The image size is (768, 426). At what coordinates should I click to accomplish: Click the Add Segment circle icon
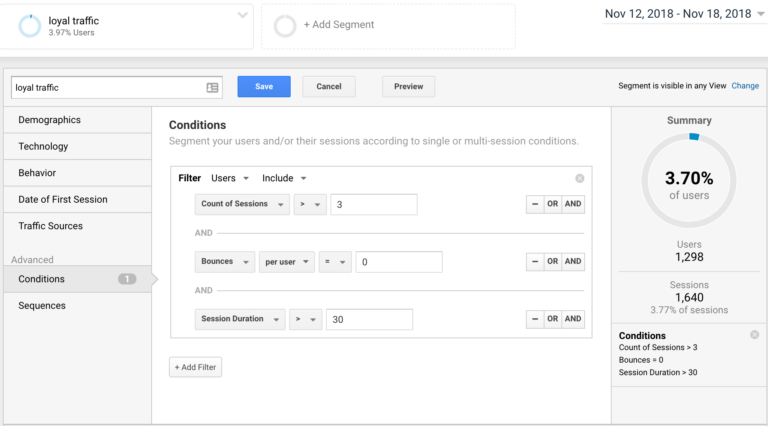pos(285,26)
